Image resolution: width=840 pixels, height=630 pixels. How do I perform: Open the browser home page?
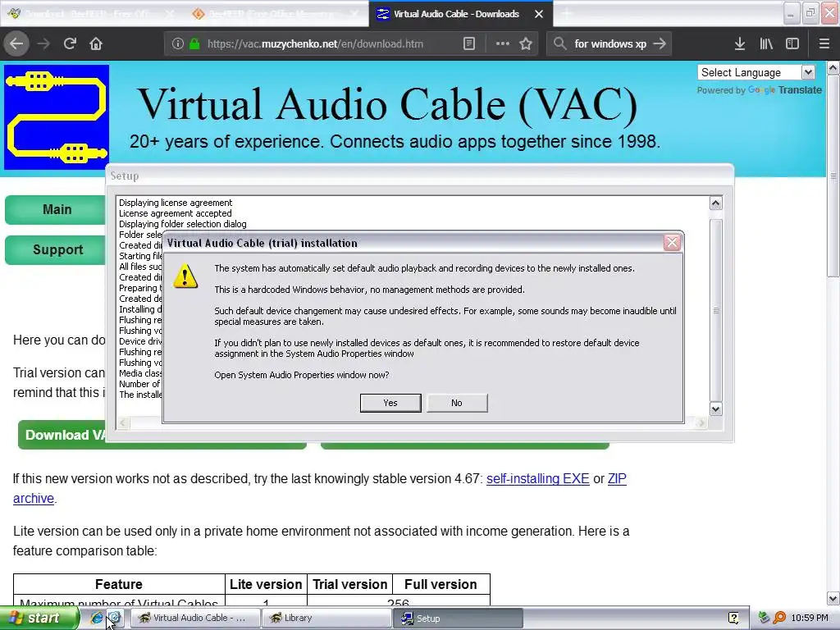[96, 44]
